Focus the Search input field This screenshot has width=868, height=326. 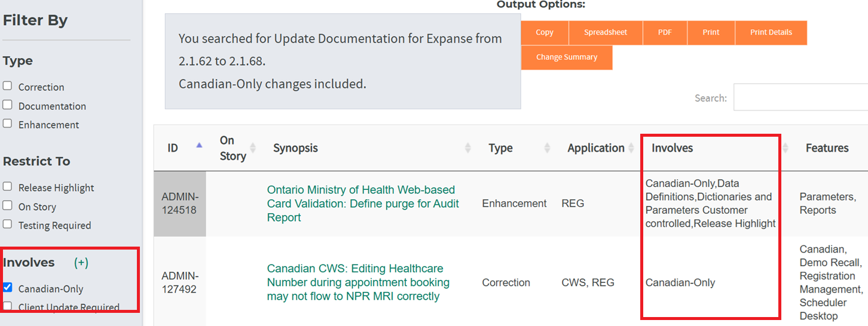tap(800, 97)
